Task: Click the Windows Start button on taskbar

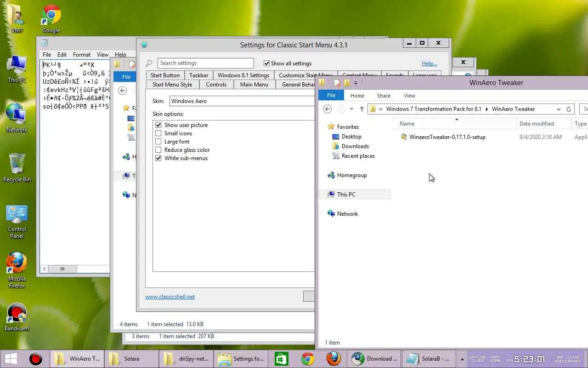Action: point(11,359)
